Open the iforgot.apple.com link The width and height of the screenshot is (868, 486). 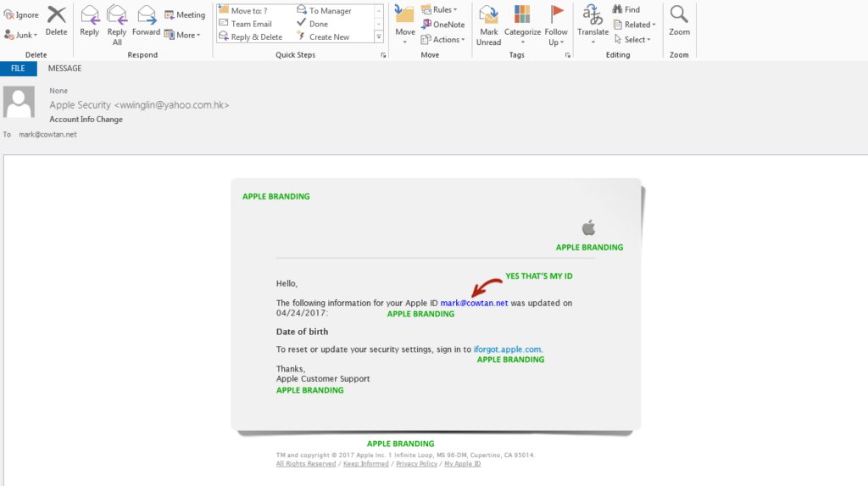tap(507, 349)
